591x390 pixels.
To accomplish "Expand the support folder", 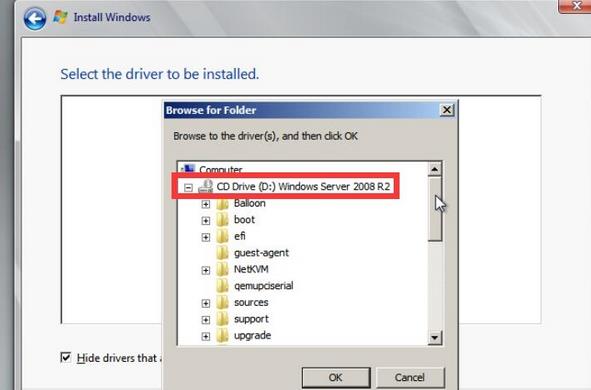I will coord(205,320).
